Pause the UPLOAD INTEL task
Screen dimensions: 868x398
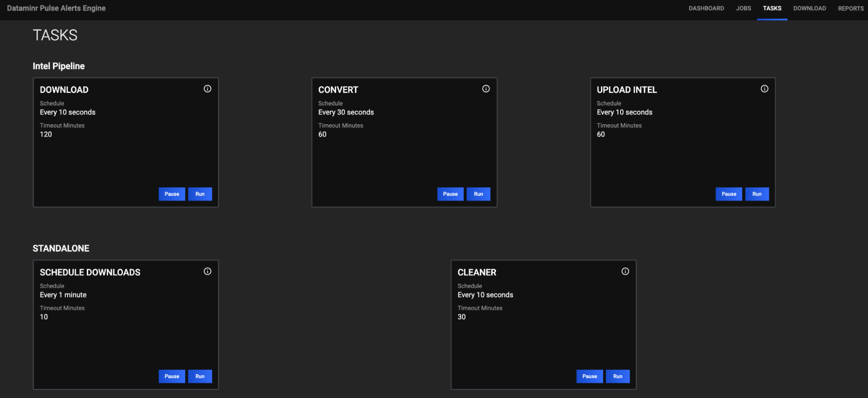(729, 194)
